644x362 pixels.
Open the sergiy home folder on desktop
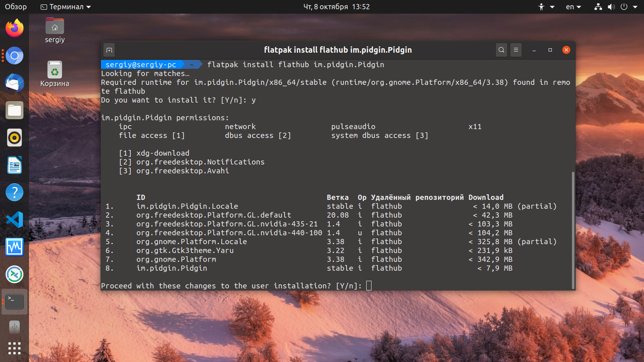55,31
